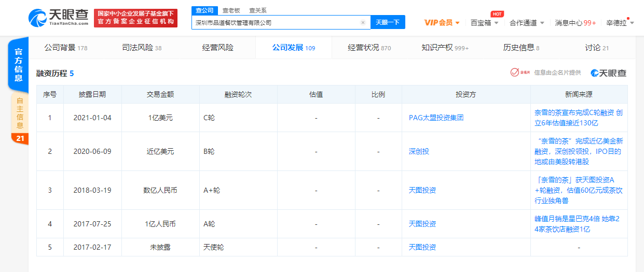Click the 融资轮次 column header
The image size is (644, 272).
pos(238,94)
